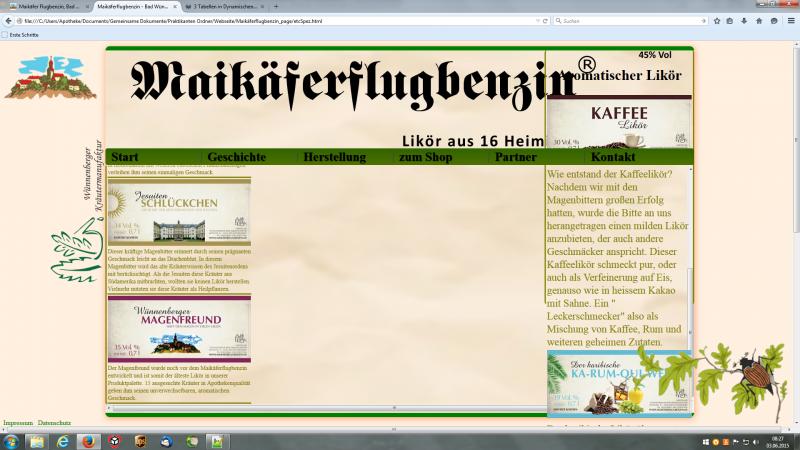This screenshot has width=800, height=450.
Task: Click the Datenschutz footer link
Action: point(54,423)
